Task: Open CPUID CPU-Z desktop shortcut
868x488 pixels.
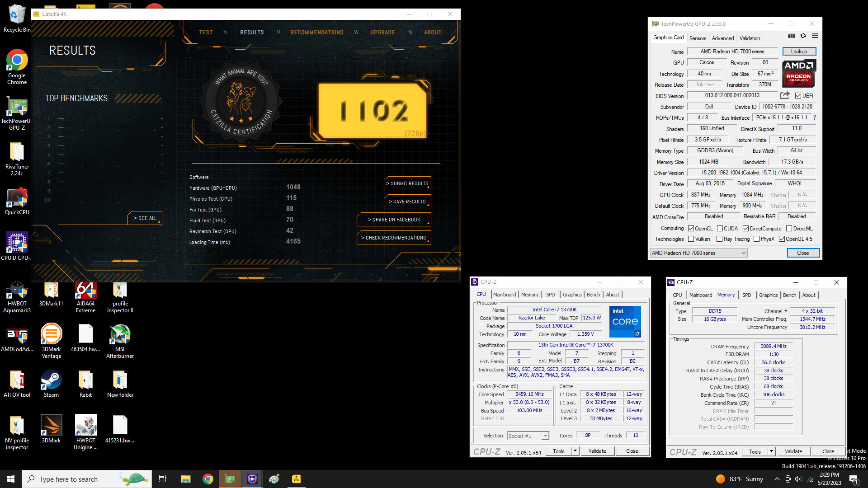Action: (x=17, y=247)
